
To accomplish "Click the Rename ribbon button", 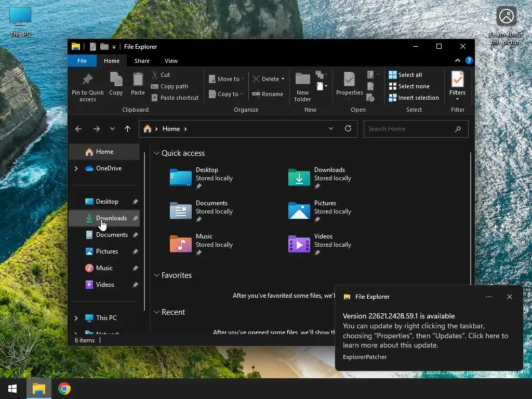I will coord(268,94).
